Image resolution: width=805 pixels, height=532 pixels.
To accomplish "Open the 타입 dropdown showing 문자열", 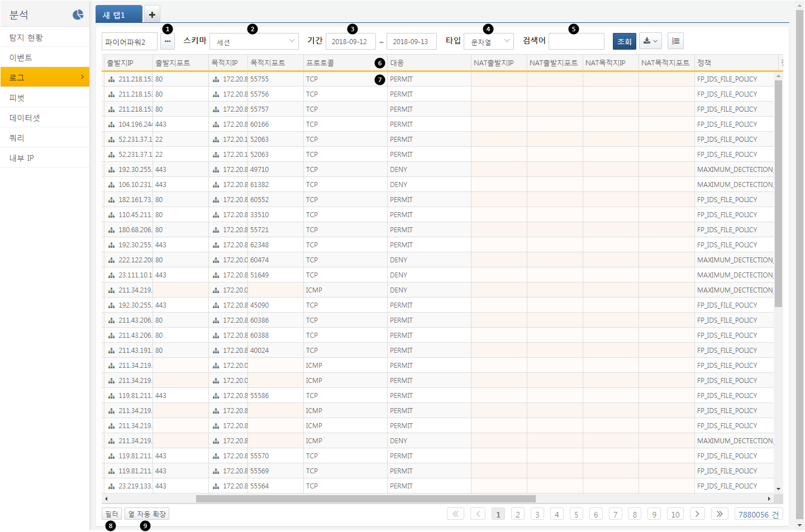I will (489, 41).
